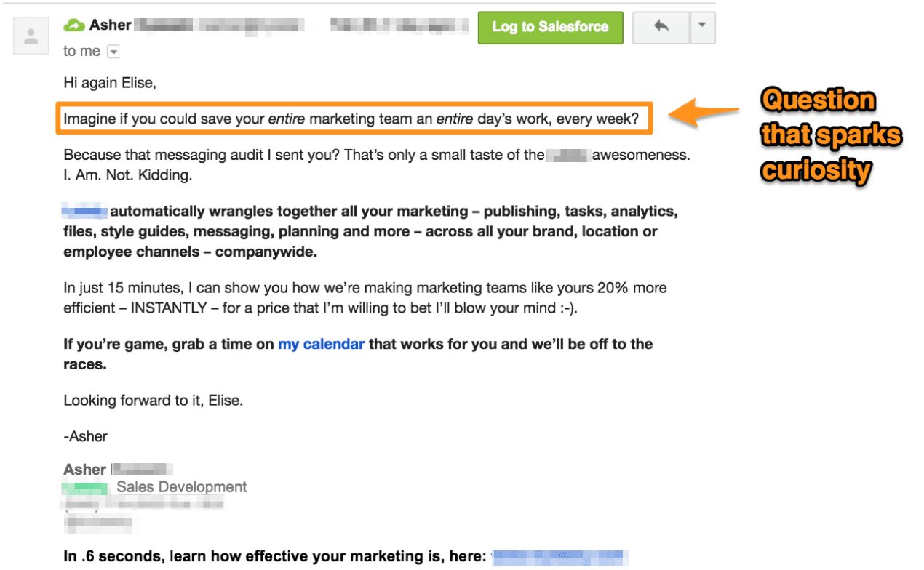This screenshot has height=570, width=924.
Task: Click the sender name 'Asher' in the header
Action: [x=111, y=24]
